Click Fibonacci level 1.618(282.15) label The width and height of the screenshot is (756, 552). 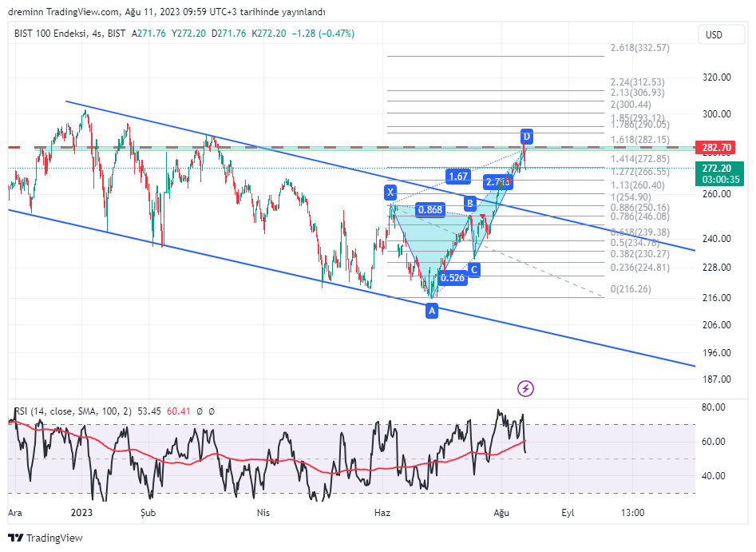(639, 140)
